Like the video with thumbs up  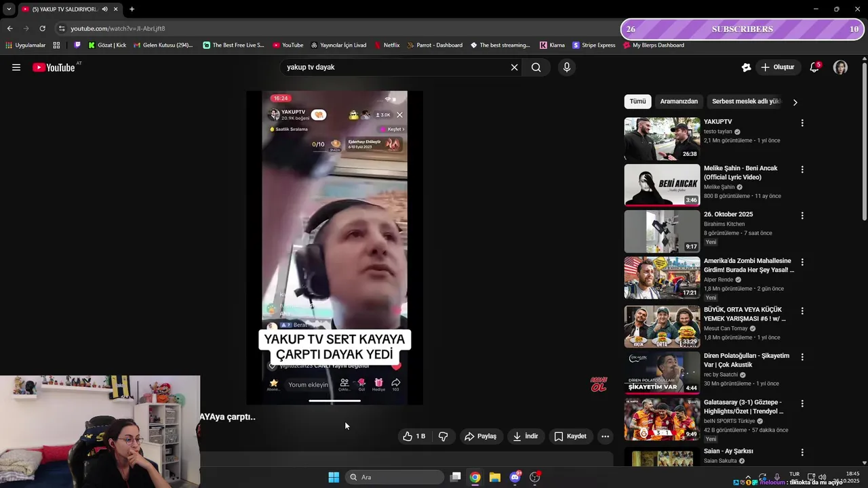(414, 436)
